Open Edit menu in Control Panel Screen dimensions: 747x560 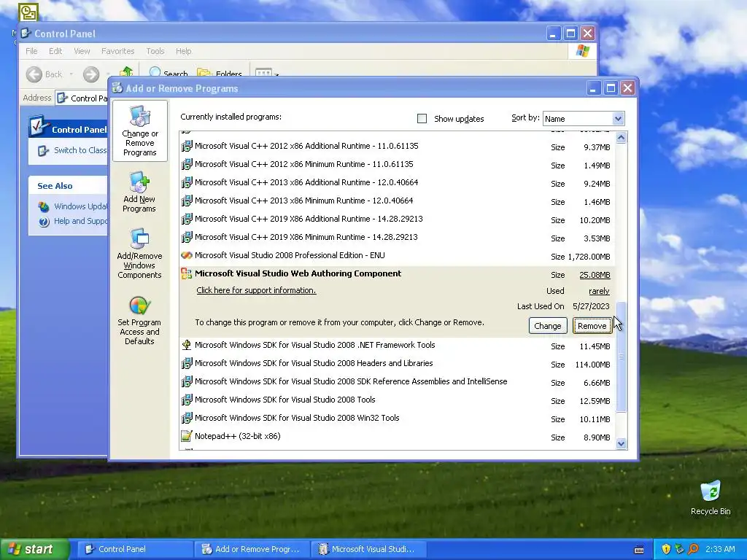tap(55, 51)
